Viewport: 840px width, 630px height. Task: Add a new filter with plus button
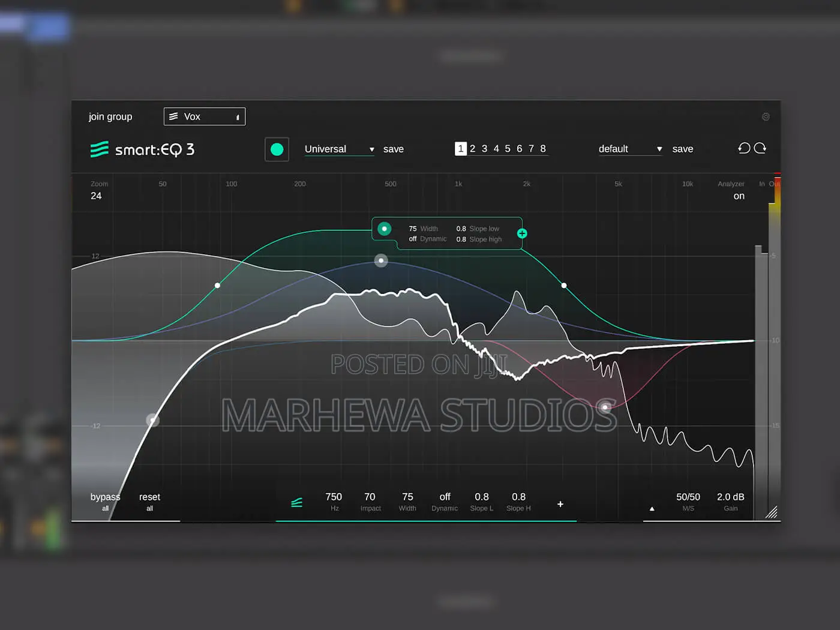[x=560, y=504]
